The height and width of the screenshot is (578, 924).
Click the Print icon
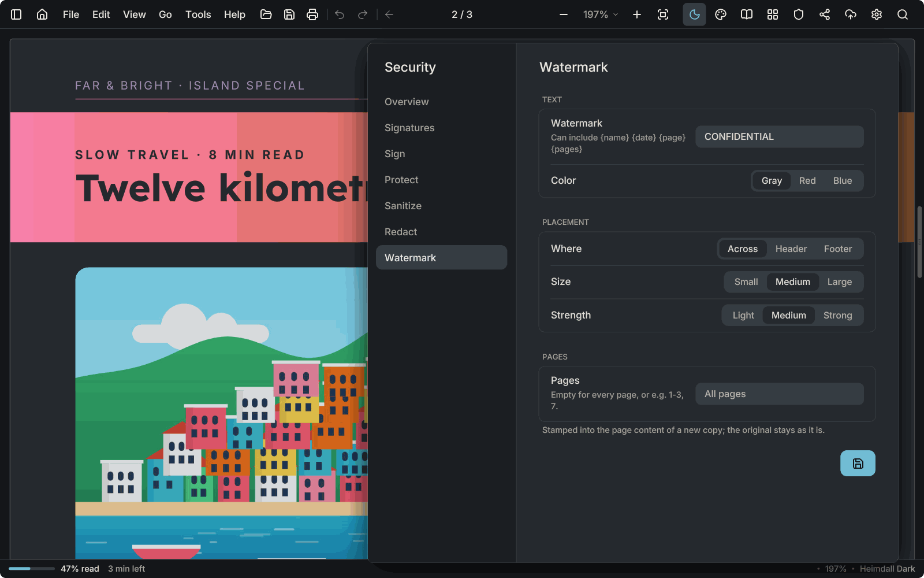(312, 14)
